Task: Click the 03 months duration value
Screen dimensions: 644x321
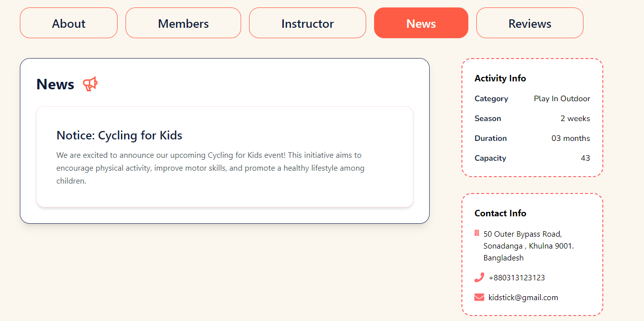Action: tap(571, 138)
